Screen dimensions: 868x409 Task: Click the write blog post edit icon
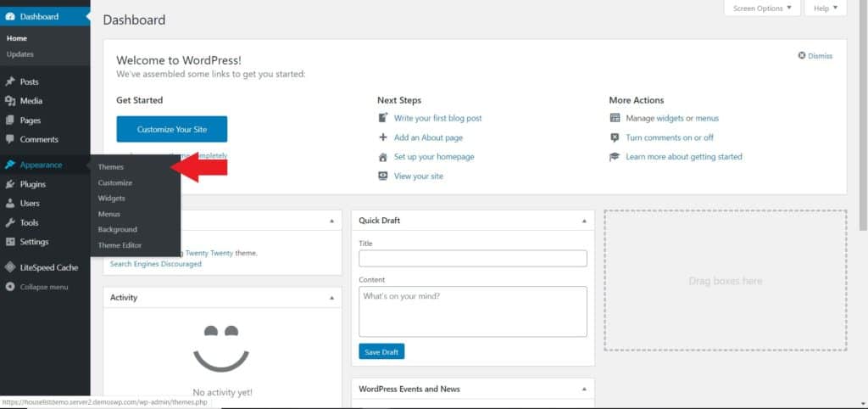tap(382, 117)
